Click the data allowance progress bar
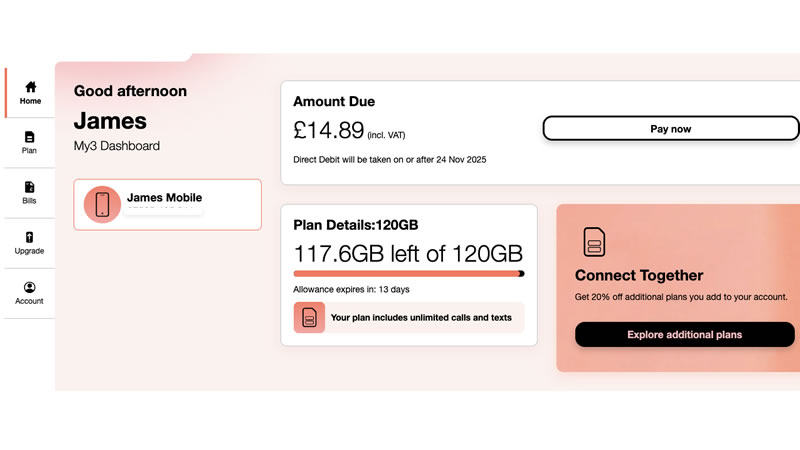 point(408,273)
